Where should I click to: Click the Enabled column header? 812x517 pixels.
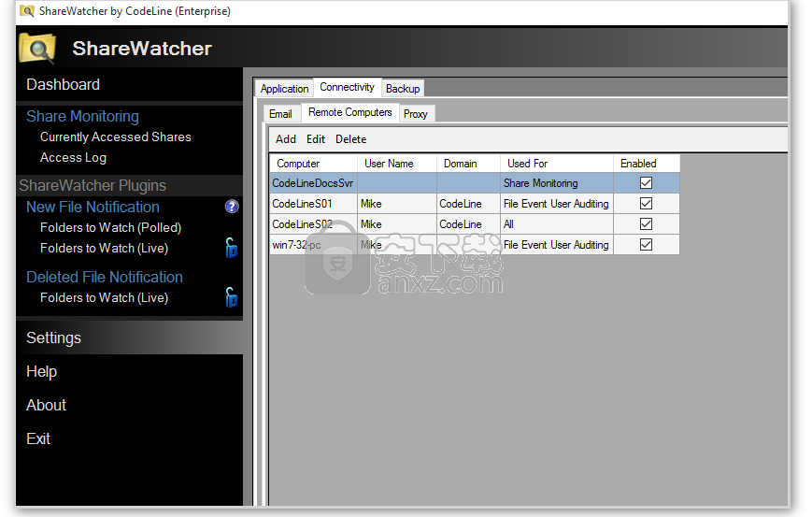(x=647, y=164)
